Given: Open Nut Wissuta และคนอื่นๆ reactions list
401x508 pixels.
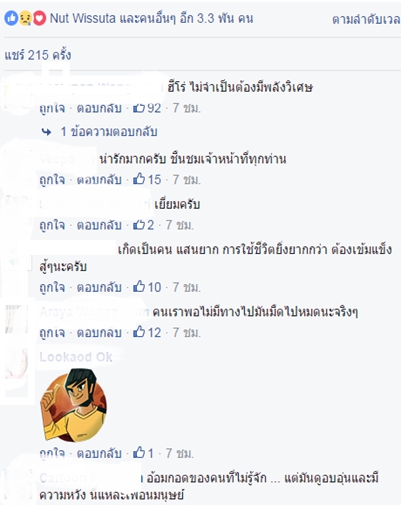Looking at the screenshot, I should tap(151, 18).
